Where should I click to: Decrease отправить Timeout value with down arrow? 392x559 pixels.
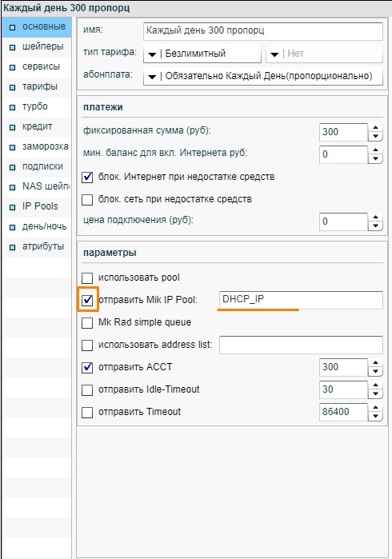375,416
